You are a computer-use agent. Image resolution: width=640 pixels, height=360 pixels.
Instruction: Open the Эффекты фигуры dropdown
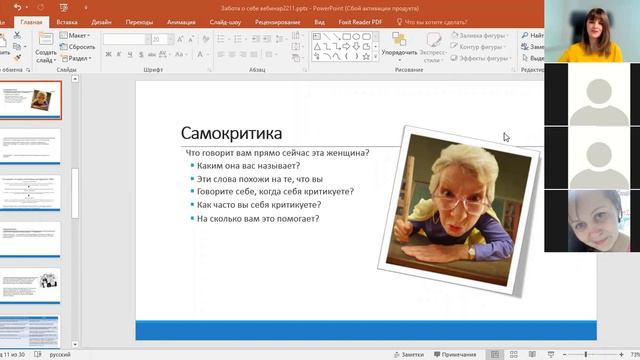[x=481, y=58]
